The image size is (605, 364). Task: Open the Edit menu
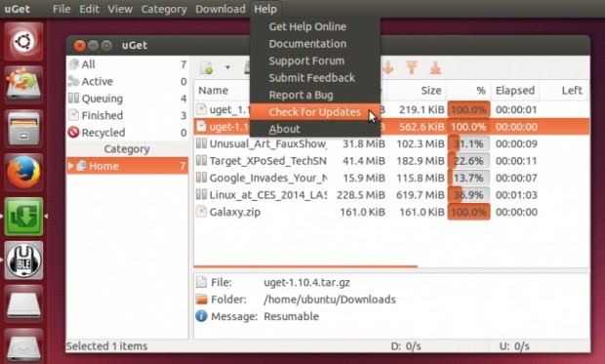89,9
